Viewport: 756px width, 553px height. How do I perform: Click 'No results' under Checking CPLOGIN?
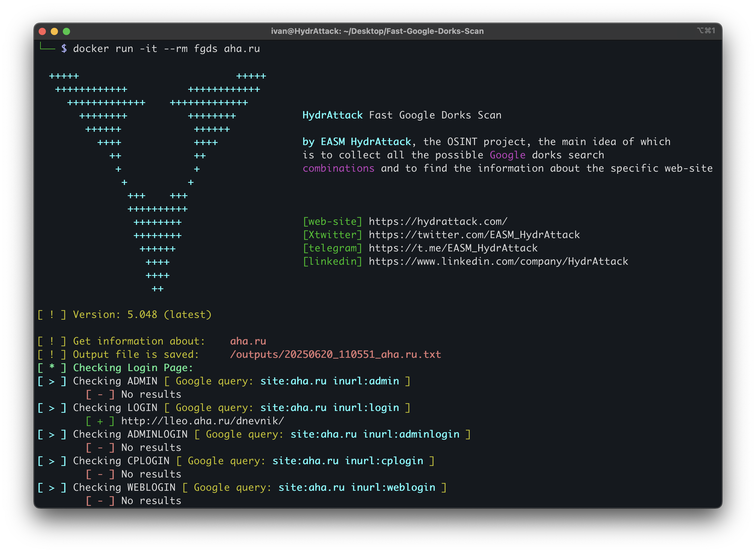point(151,474)
